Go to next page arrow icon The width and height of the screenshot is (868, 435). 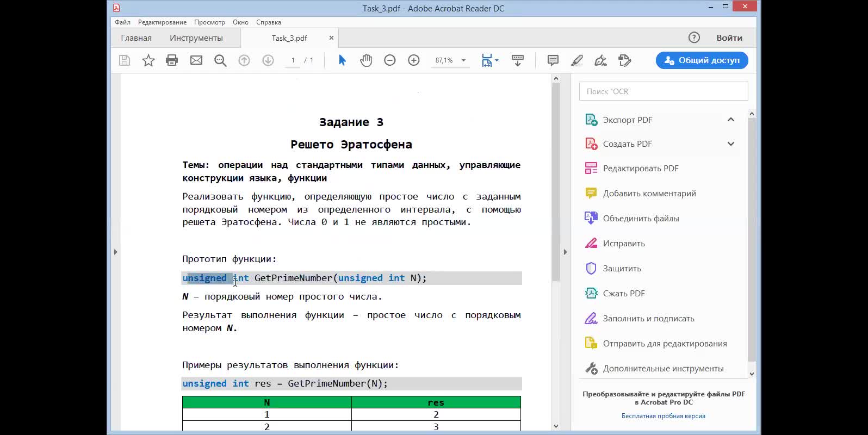268,60
